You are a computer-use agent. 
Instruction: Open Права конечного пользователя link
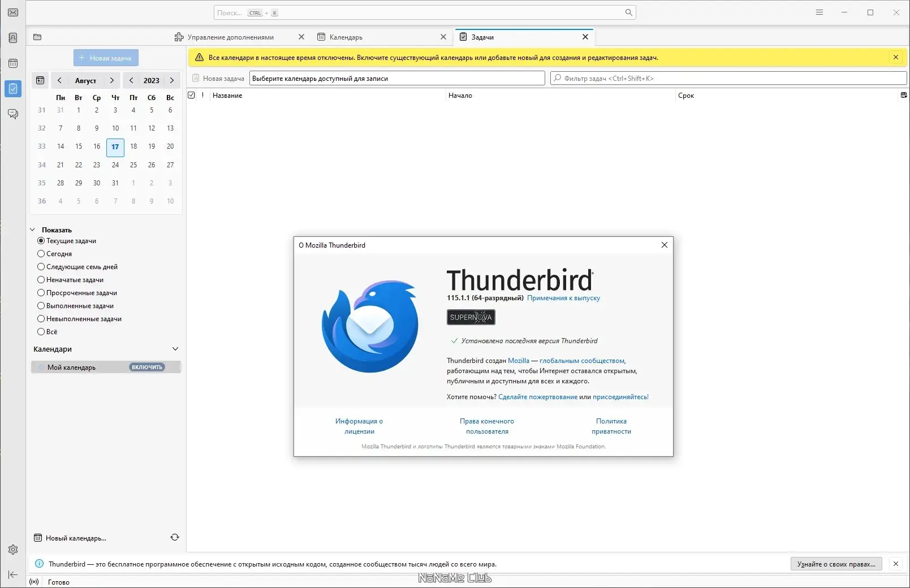coord(487,426)
